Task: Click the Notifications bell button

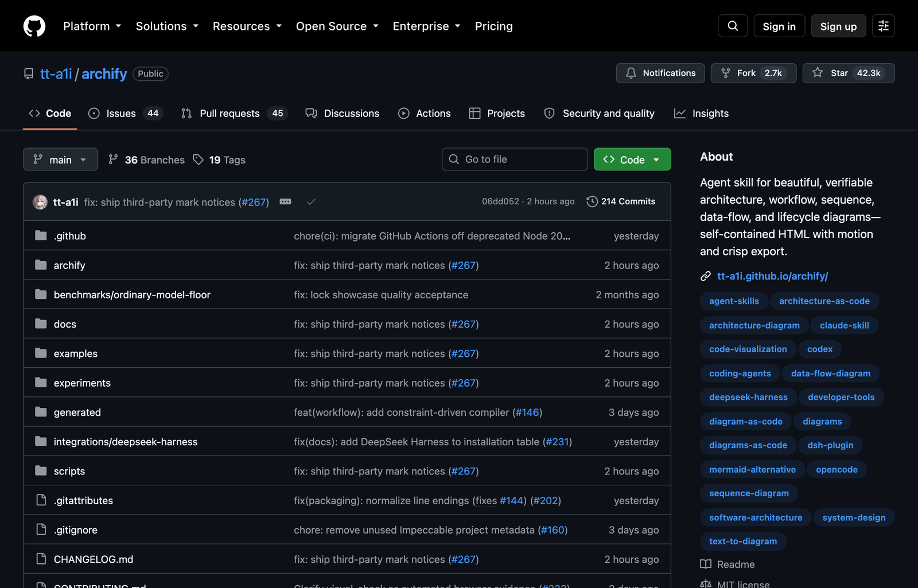Action: 660,73
